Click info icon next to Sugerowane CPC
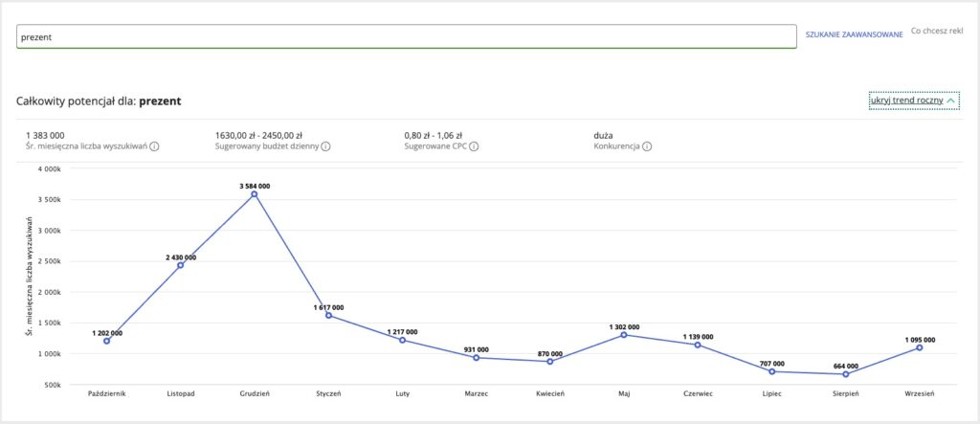Viewport: 980px width, 424px height. 474,146
